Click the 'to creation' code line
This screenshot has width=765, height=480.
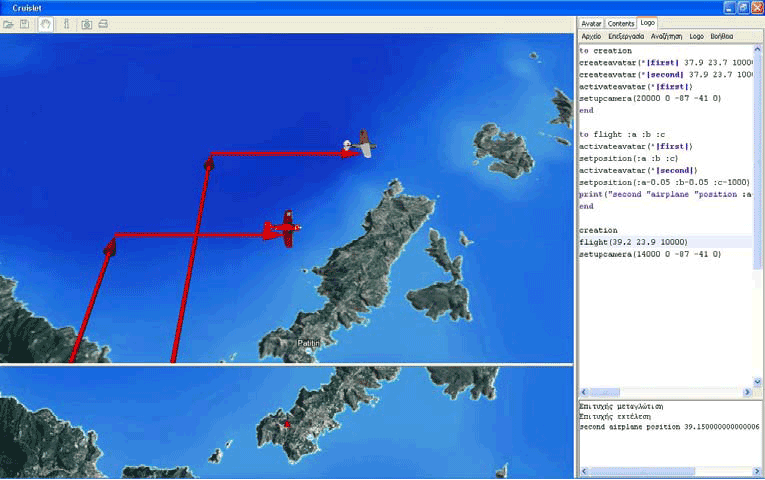[x=605, y=51]
